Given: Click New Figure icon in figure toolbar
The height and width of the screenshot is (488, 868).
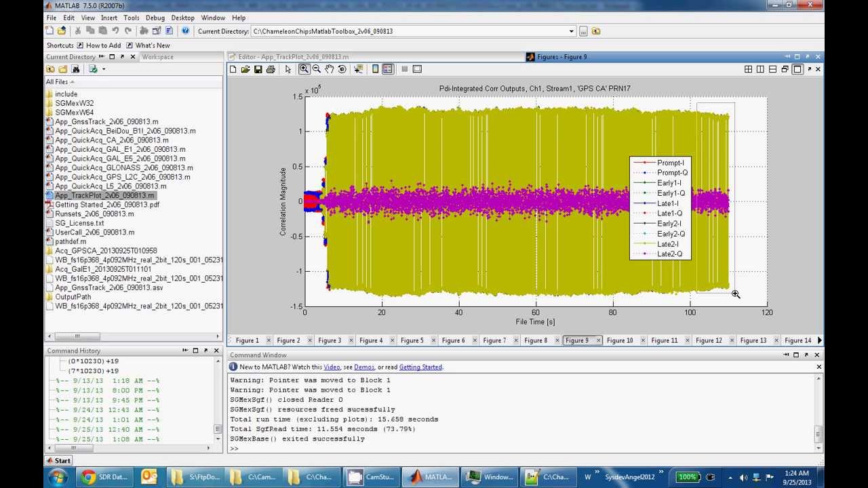Looking at the screenshot, I should pyautogui.click(x=233, y=69).
